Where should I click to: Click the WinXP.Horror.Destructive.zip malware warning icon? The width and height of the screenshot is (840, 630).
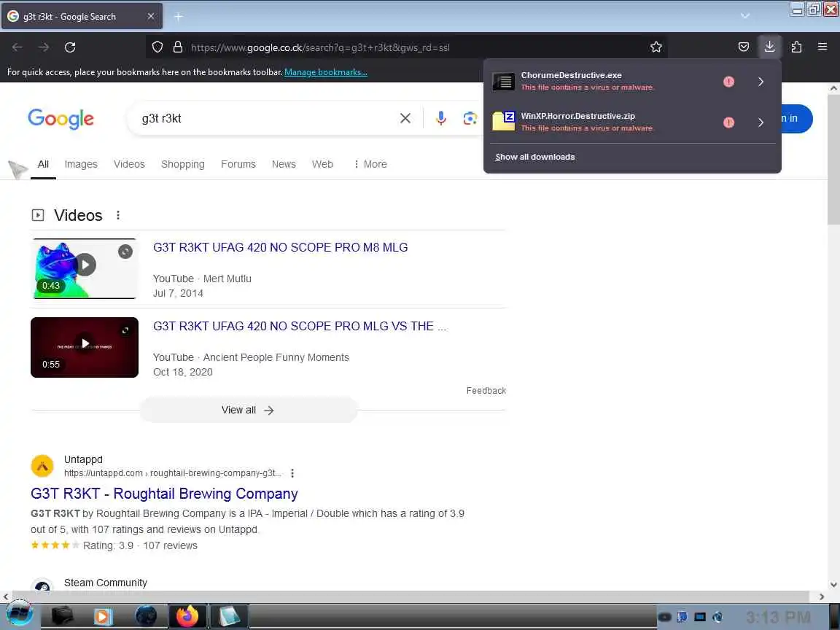[728, 122]
